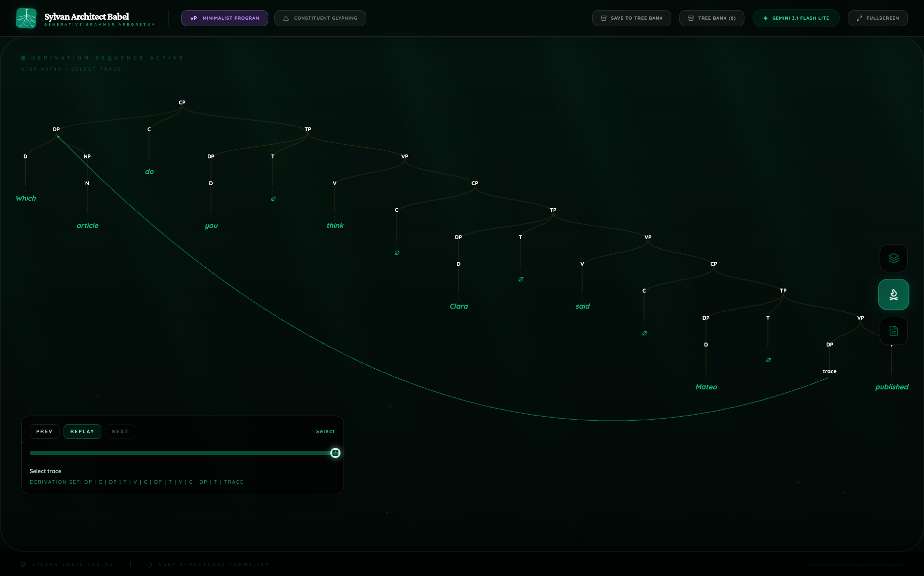Click the Deep Structural Formalism footer icon
This screenshot has width=924, height=576.
(150, 564)
